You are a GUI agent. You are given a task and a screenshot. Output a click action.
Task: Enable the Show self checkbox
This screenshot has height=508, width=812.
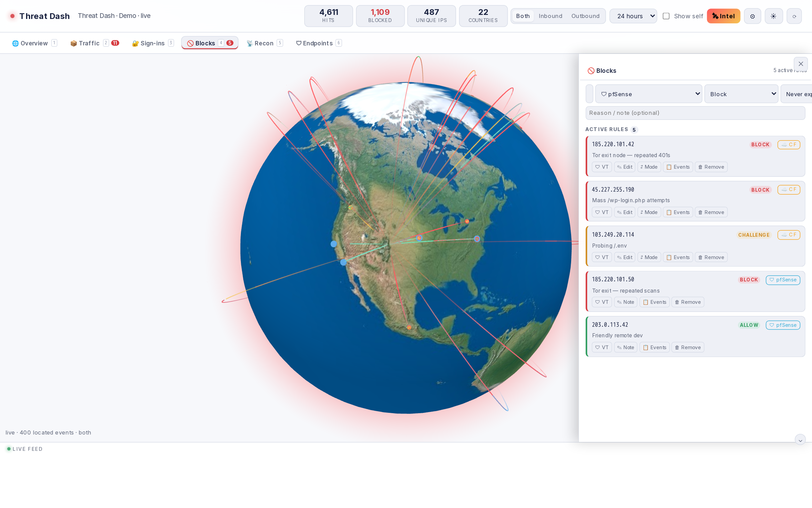click(x=666, y=16)
